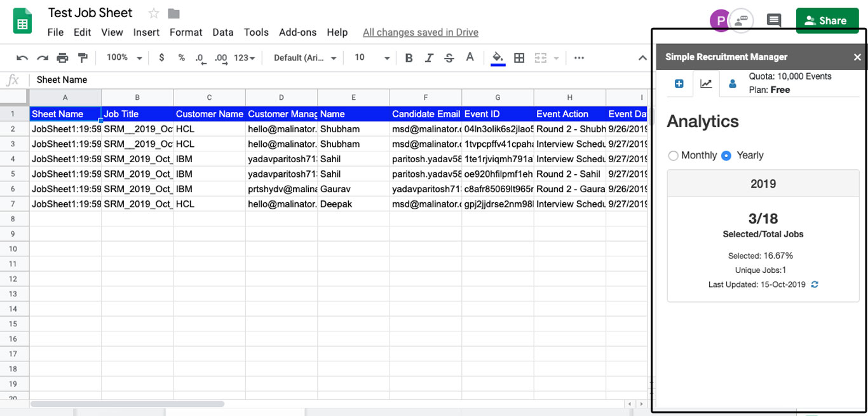Star the Test Job Sheet document
Viewport: 868px width, 416px height.
click(x=154, y=13)
